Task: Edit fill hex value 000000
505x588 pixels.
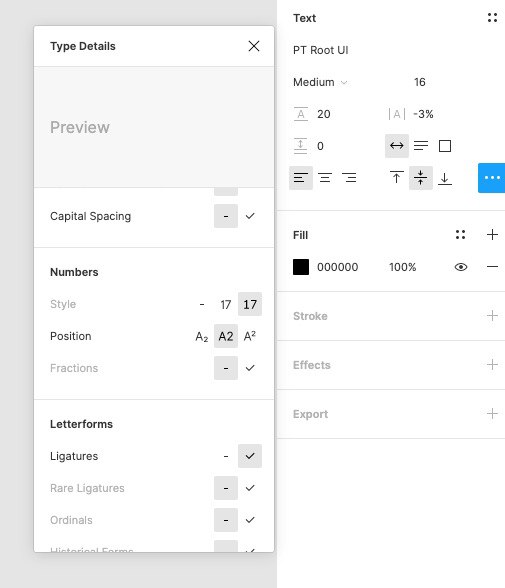Action: (x=337, y=267)
